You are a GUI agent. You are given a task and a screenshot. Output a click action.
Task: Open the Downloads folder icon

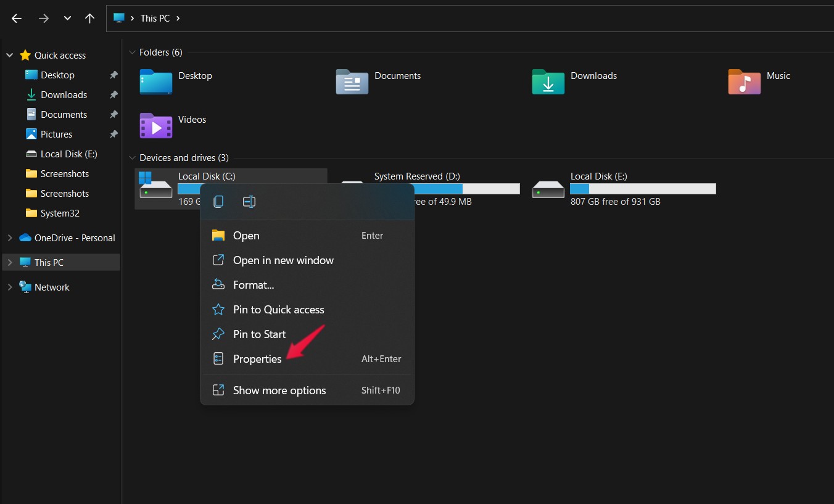point(548,82)
